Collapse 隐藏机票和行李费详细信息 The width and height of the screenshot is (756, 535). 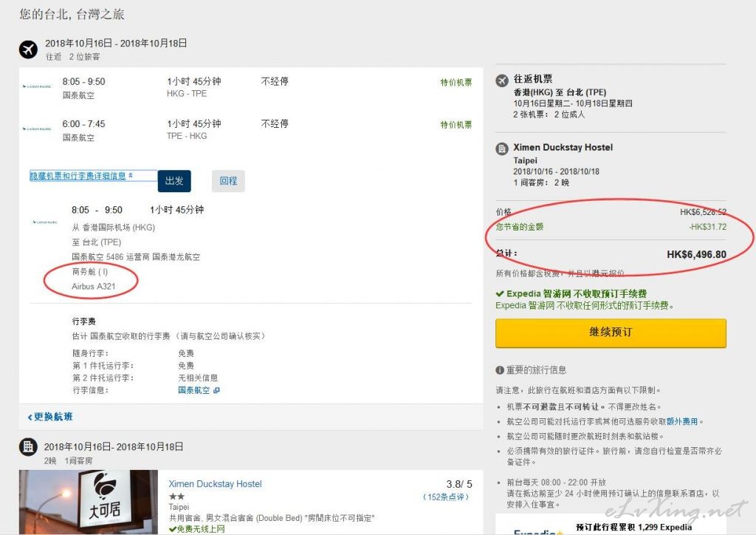[x=81, y=176]
